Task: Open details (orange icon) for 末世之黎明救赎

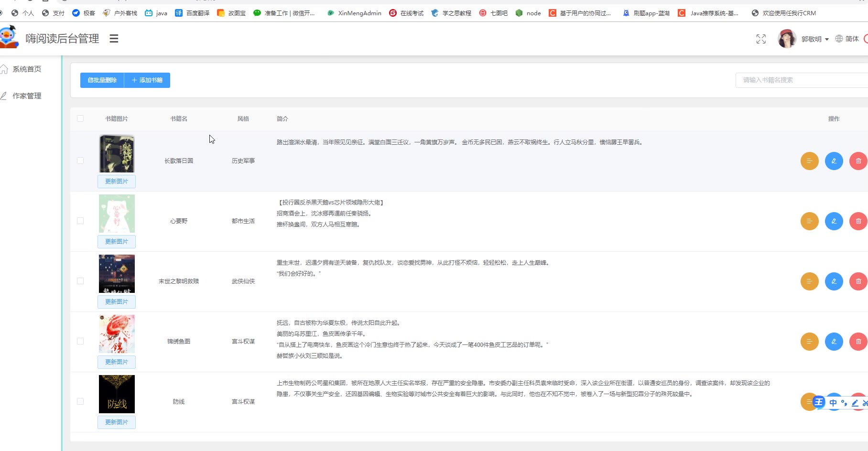Action: 810,281
